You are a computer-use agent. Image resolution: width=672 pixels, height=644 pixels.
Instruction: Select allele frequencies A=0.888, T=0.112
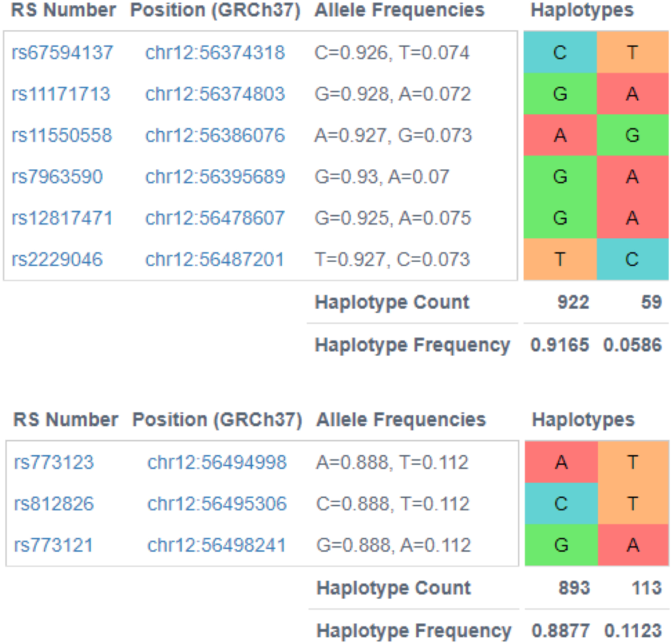point(392,462)
